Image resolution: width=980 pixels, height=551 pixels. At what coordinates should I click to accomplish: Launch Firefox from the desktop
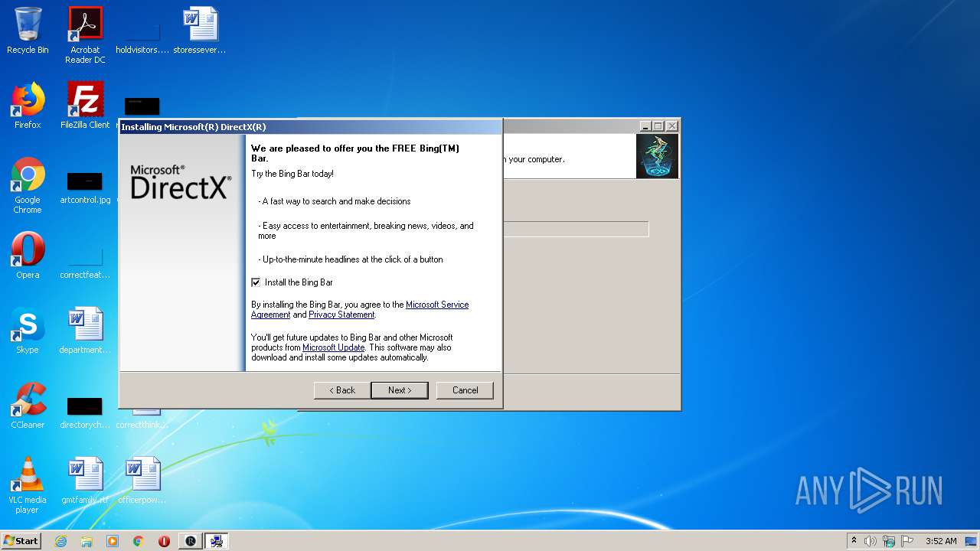28,106
